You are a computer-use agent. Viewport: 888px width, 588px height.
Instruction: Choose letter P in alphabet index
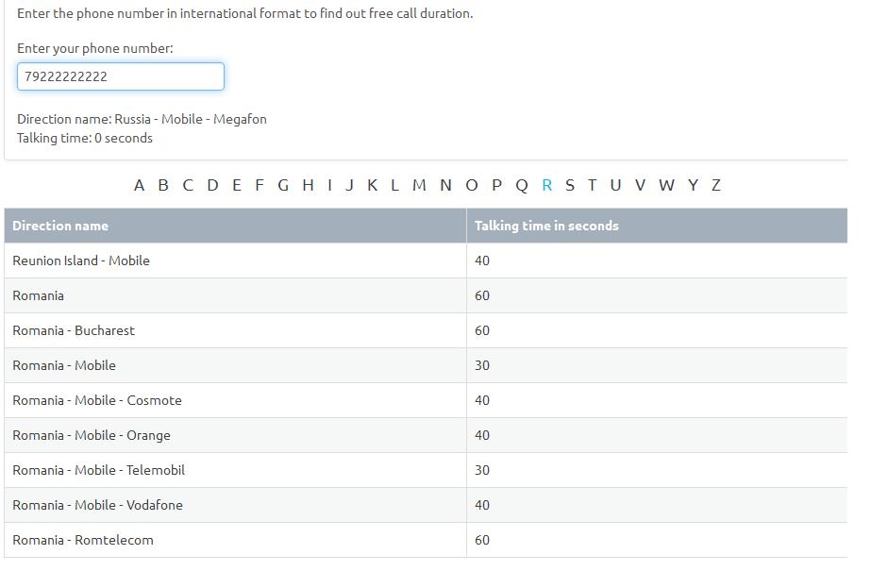click(496, 185)
